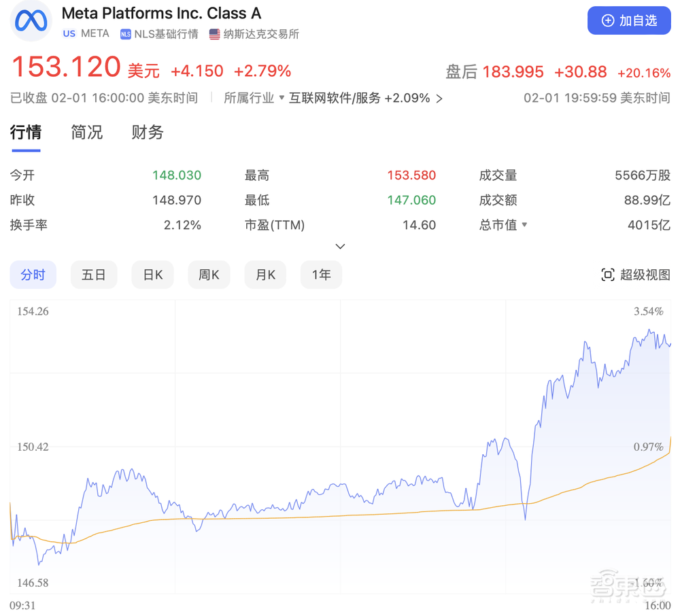Image resolution: width=680 pixels, height=616 pixels.
Task: Enable the 周K weekly candlestick view
Action: 209,274
